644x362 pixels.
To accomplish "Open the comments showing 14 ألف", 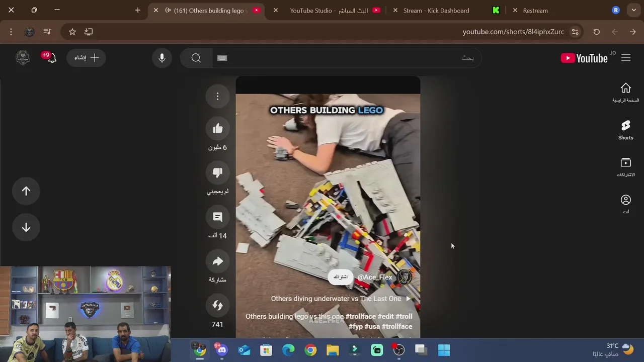I will point(217,217).
